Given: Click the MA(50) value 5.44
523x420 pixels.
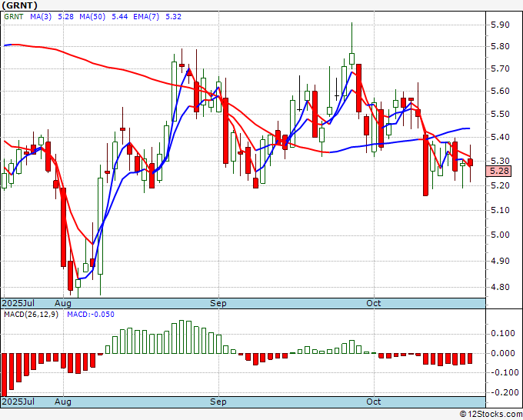Looking at the screenshot, I should click(120, 17).
